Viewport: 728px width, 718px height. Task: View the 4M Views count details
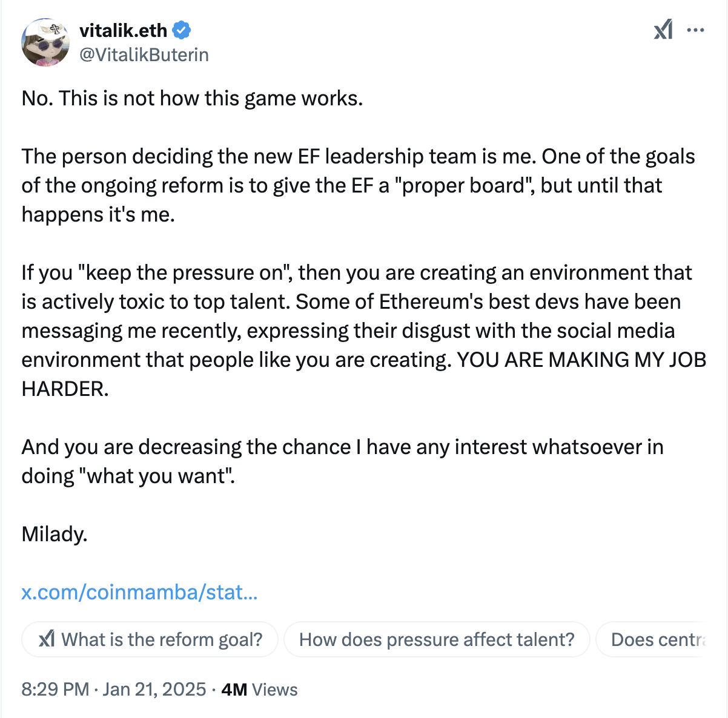(260, 690)
